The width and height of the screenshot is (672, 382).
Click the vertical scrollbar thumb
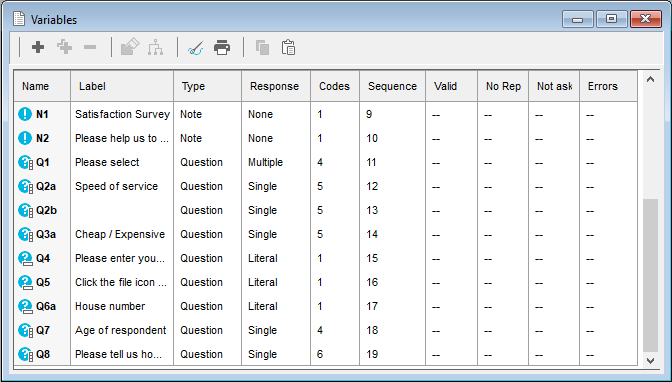click(x=650, y=275)
